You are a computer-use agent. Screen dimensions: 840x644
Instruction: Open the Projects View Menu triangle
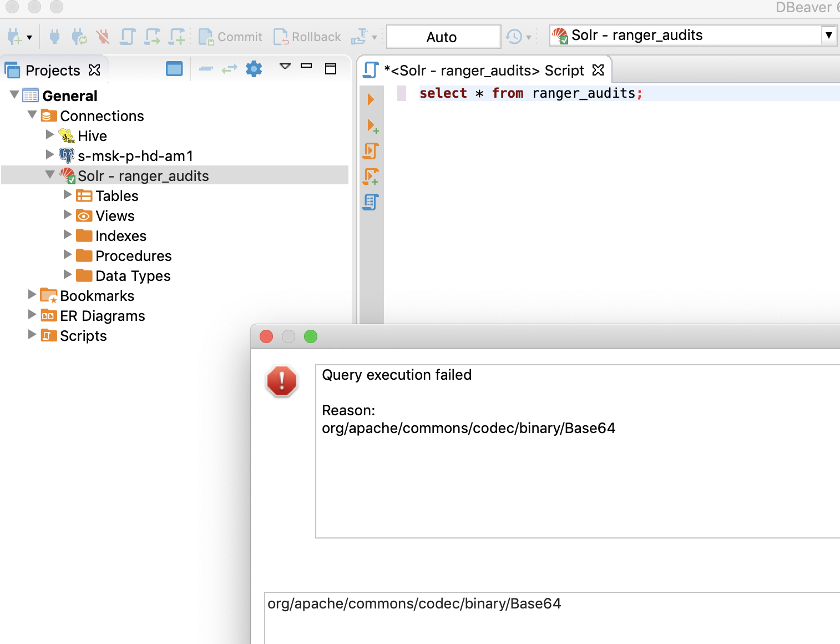[285, 67]
